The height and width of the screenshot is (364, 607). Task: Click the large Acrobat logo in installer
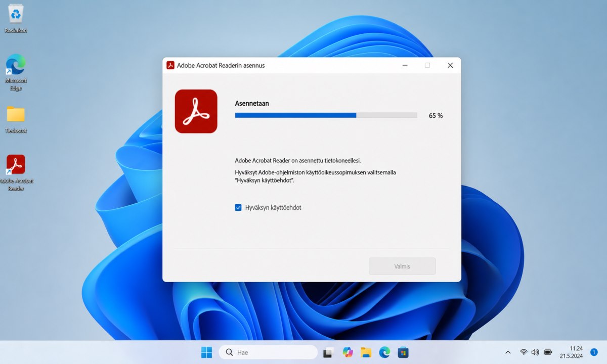coord(196,111)
